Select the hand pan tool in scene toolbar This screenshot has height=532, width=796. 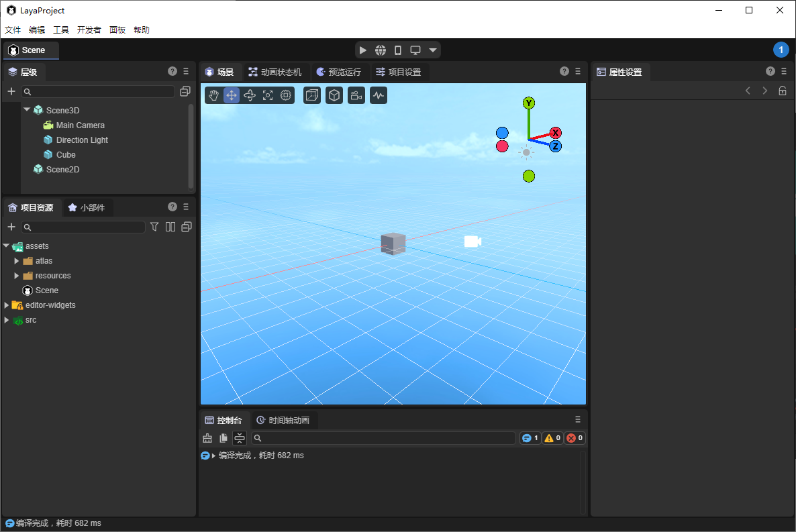[213, 95]
